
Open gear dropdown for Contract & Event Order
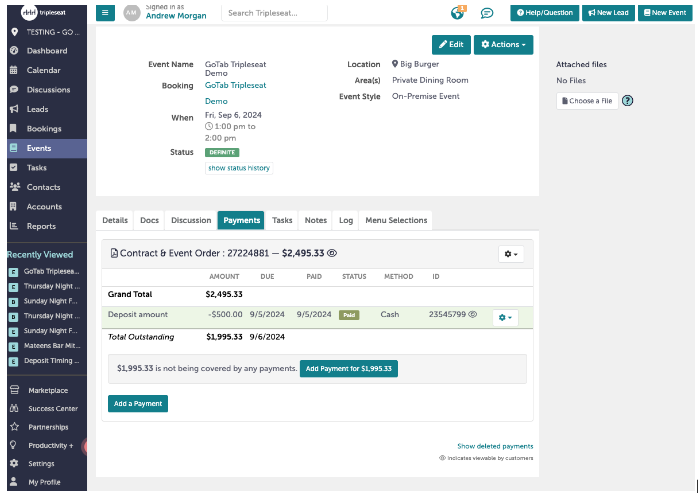coord(510,255)
